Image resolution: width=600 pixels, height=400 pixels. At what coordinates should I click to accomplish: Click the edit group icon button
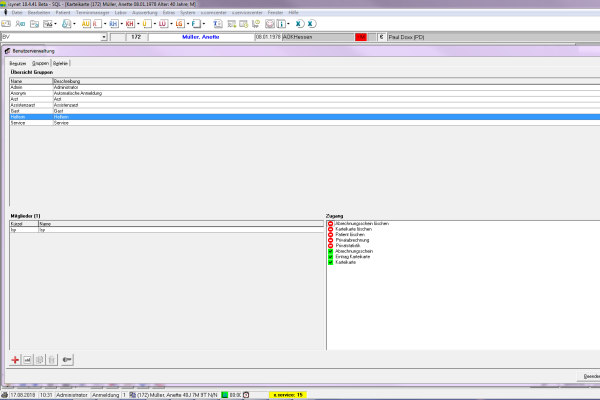pos(28,359)
